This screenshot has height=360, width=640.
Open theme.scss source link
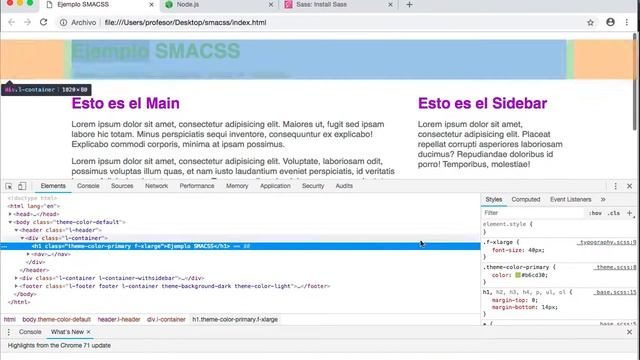(614, 267)
